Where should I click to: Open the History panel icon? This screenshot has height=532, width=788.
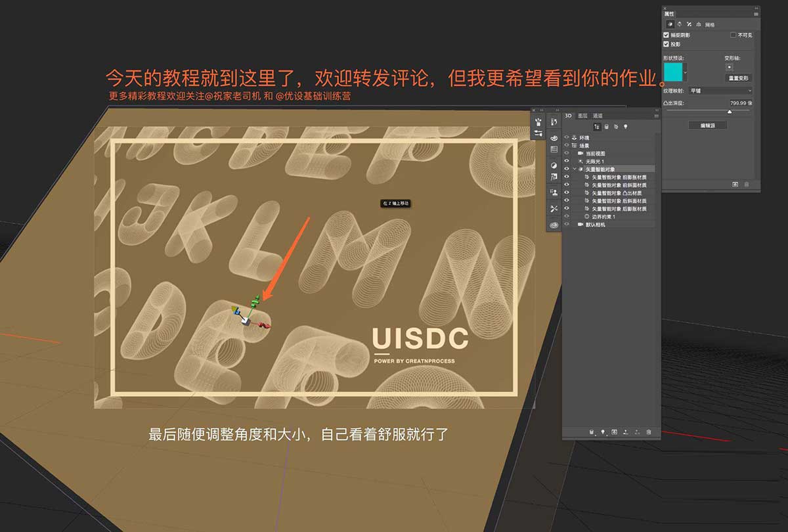(554, 121)
